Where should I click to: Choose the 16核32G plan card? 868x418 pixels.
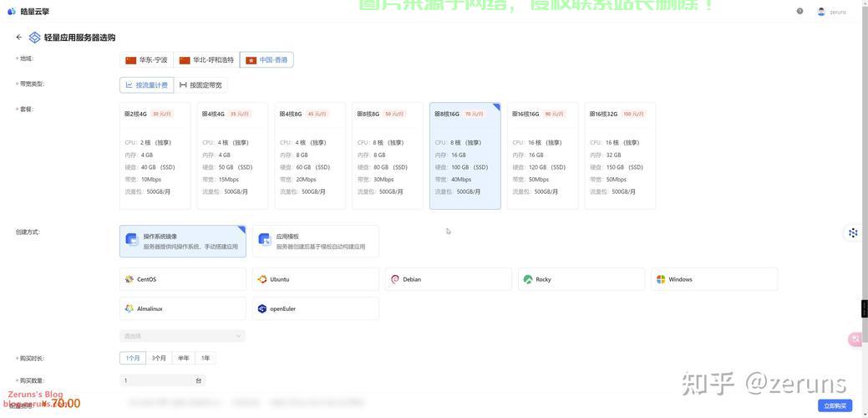[619, 155]
